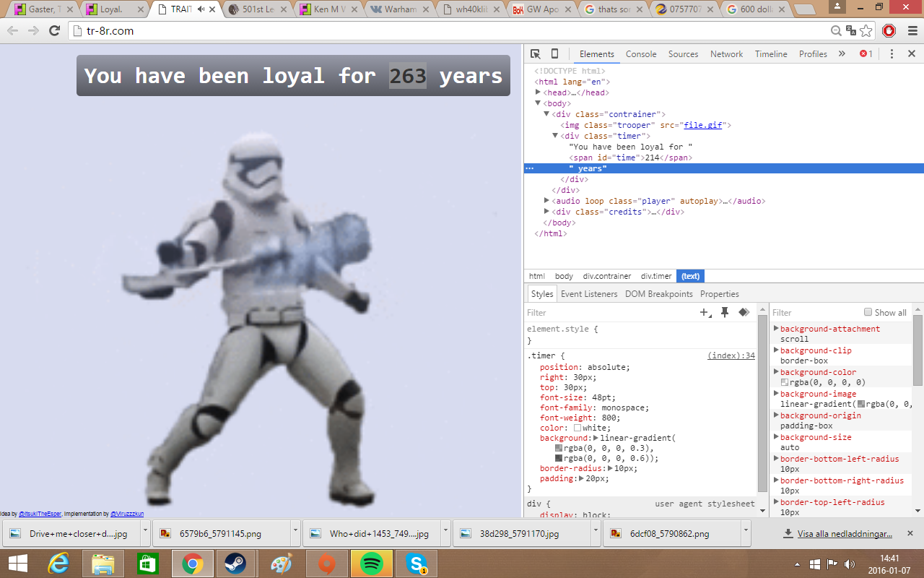Expand the head element node
The width and height of the screenshot is (924, 578).
pos(538,92)
